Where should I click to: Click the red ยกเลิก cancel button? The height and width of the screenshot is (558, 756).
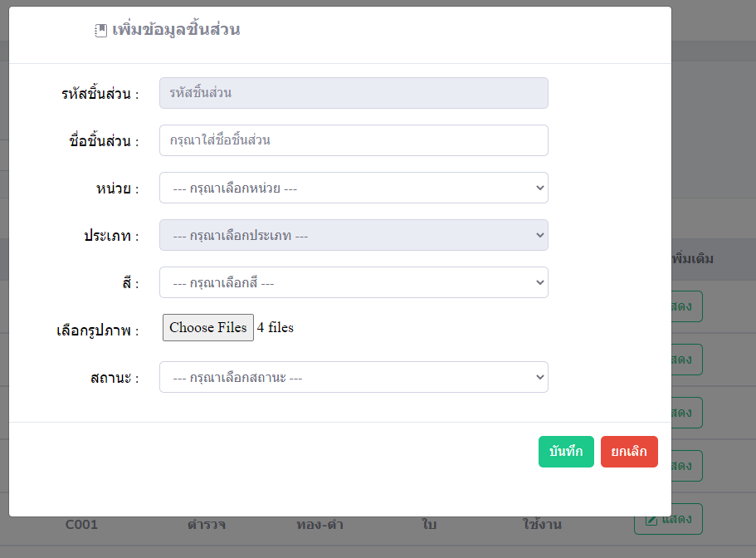(x=629, y=452)
